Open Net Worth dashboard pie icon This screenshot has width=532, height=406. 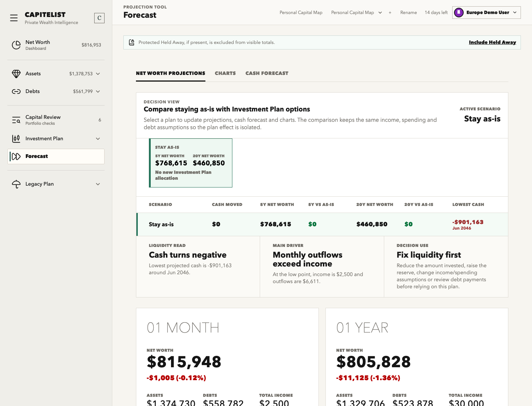point(16,45)
